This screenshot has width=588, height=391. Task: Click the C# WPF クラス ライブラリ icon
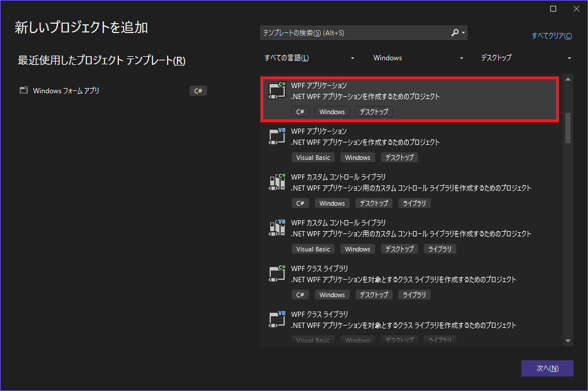[277, 273]
